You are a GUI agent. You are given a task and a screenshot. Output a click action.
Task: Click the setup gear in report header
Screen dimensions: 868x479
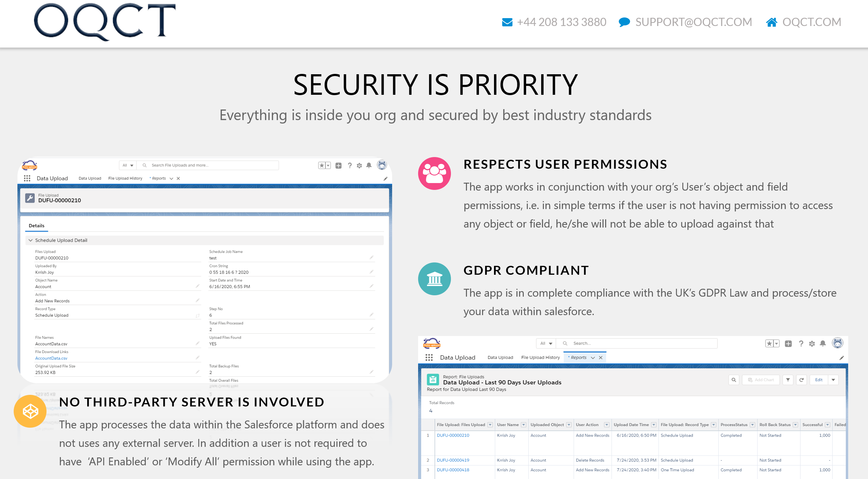[812, 344]
